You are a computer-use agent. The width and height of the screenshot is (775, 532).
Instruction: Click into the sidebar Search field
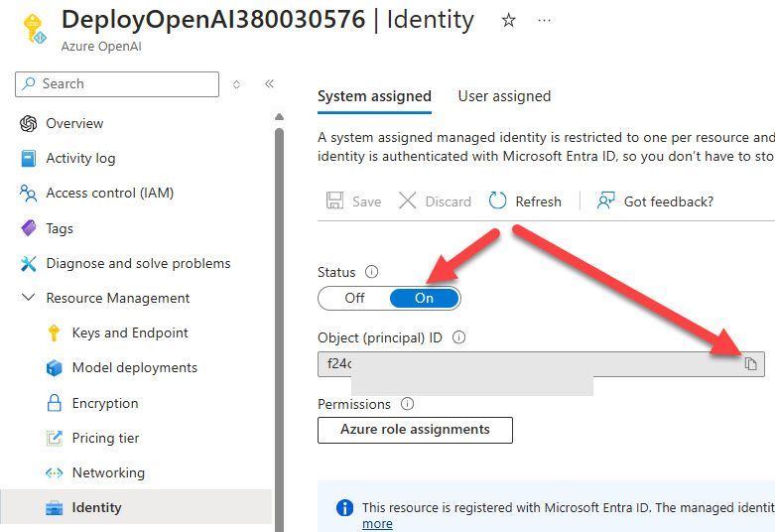coord(117,84)
